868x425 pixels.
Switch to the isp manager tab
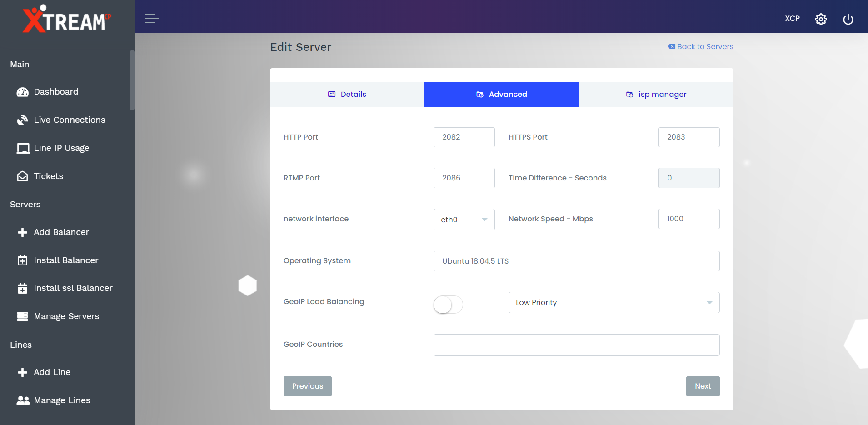tap(656, 95)
